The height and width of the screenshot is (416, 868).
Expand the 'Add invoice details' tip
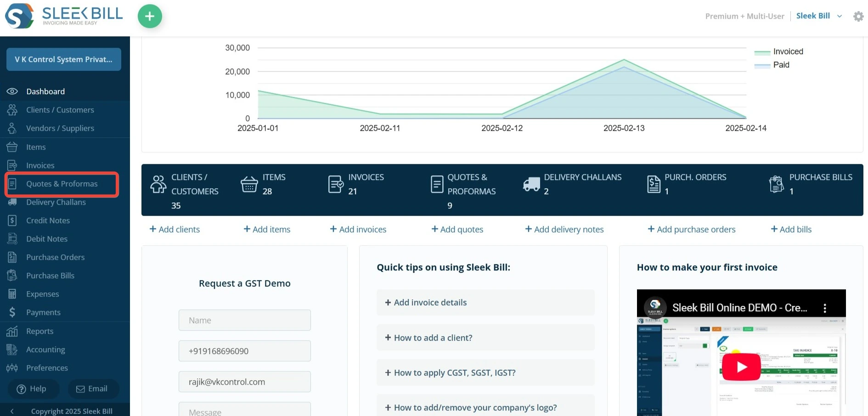(x=485, y=302)
